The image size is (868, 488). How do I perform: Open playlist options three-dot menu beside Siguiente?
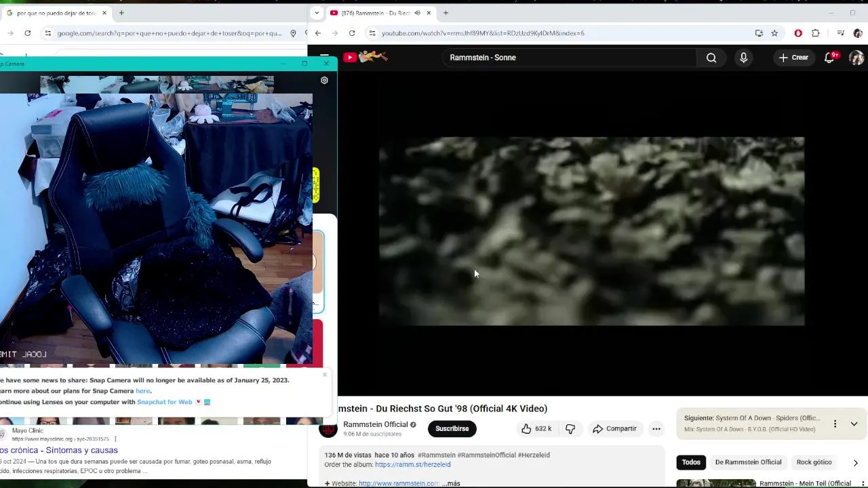coord(835,424)
